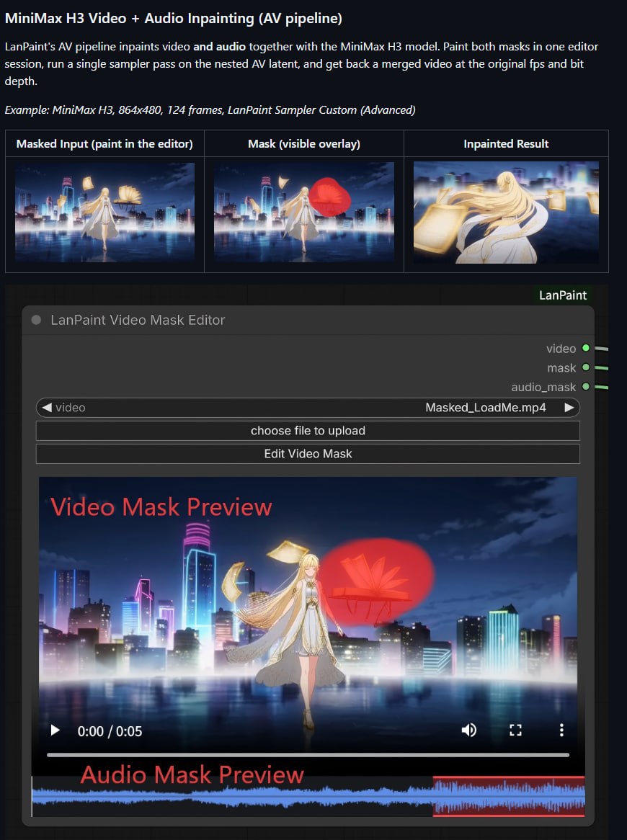Click the video output socket

pos(586,348)
